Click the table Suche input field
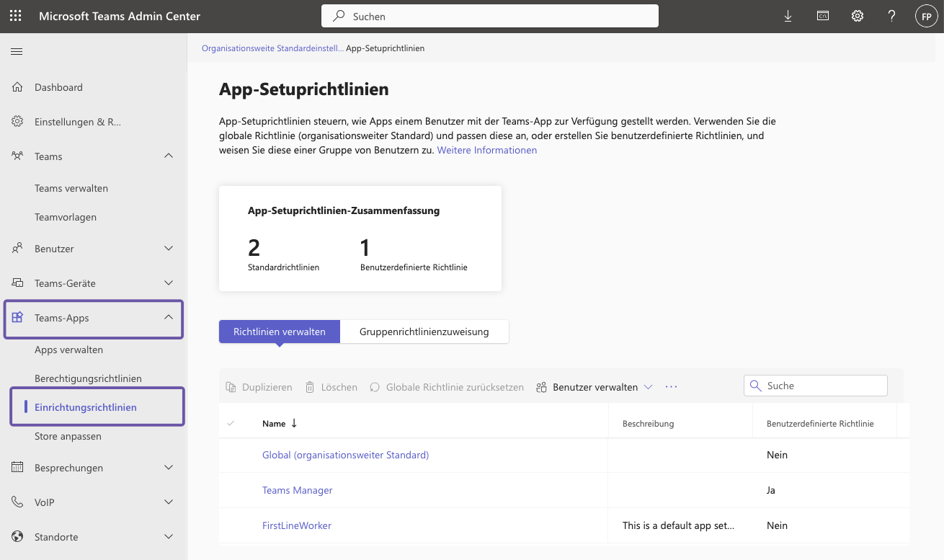 click(815, 386)
